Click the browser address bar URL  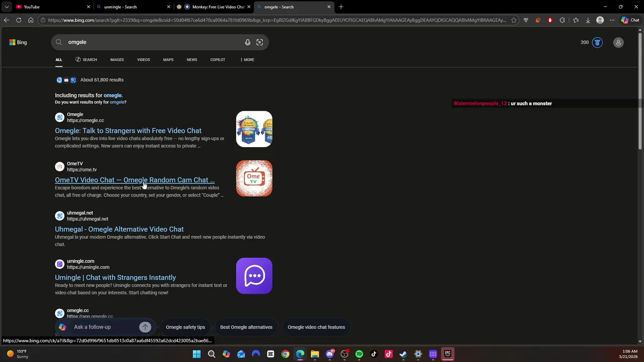click(277, 20)
